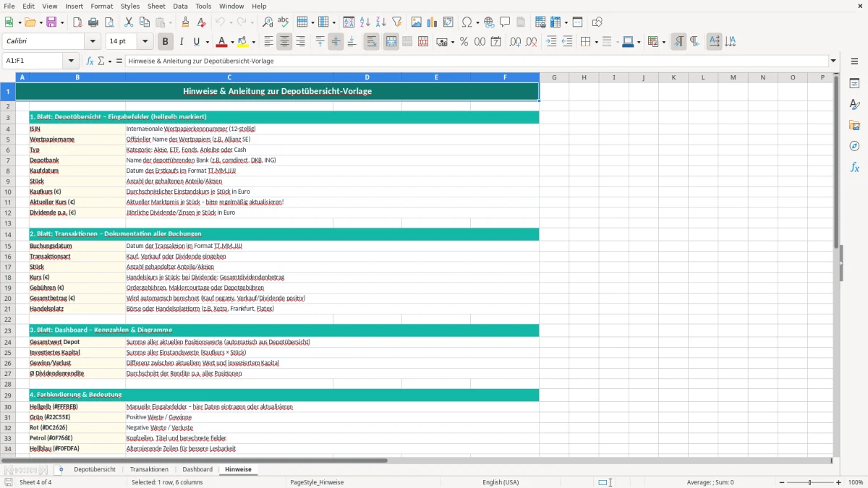Open Find & Replace
The height and width of the screenshot is (488, 868).
point(268,22)
